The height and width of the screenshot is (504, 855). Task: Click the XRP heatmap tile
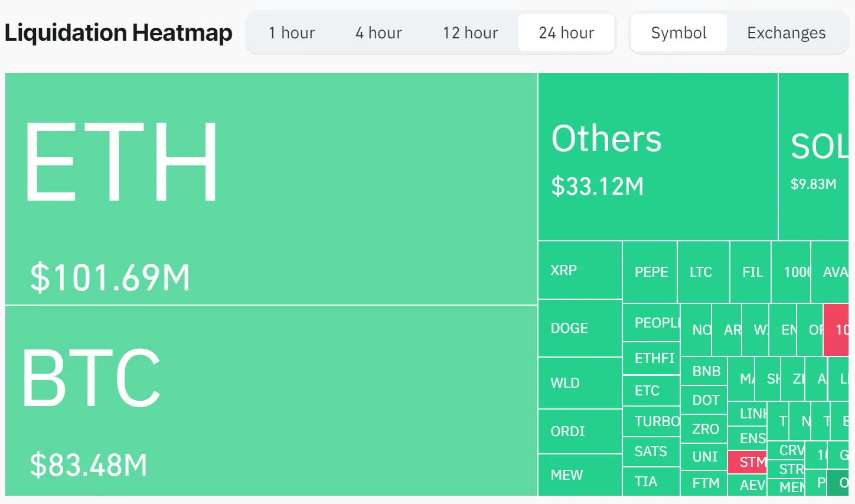[x=580, y=270]
